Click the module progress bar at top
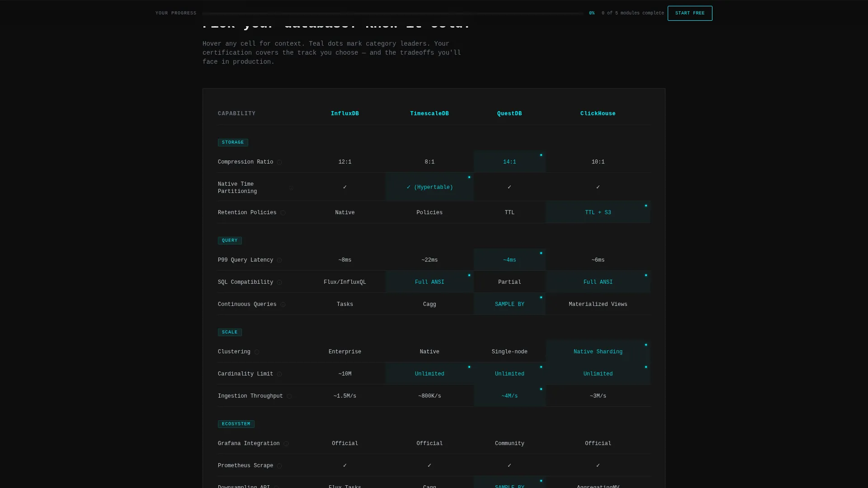The height and width of the screenshot is (488, 868). (x=392, y=14)
